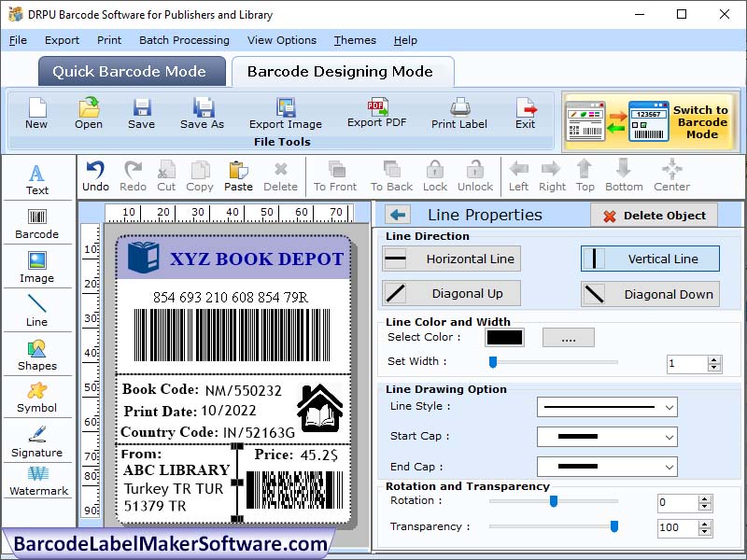Image resolution: width=747 pixels, height=560 pixels.
Task: Enable Horizontal Line direction
Action: tap(451, 259)
